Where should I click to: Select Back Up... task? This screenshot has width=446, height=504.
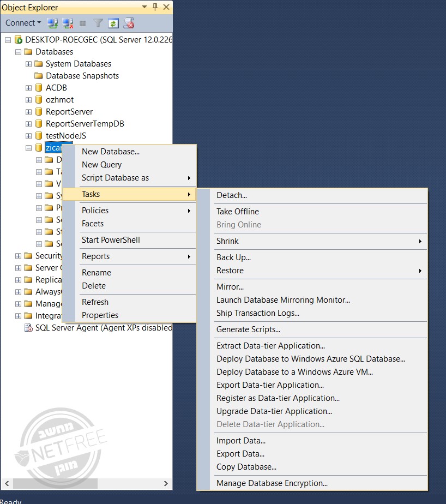click(x=312, y=257)
